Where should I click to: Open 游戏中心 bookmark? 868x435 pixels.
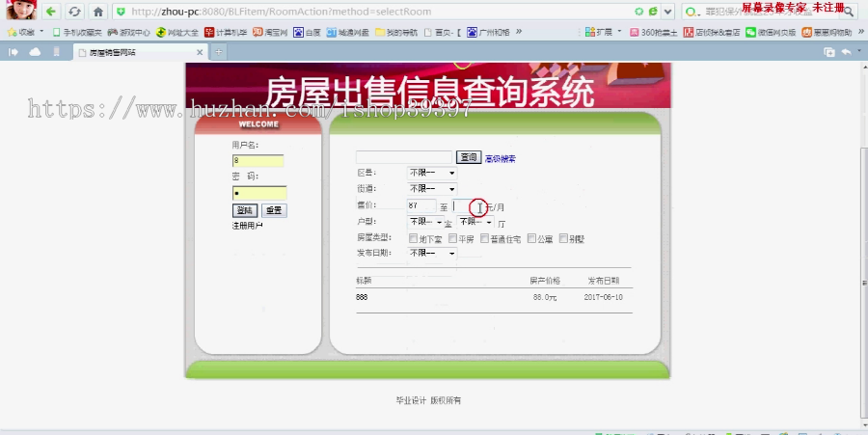[128, 32]
